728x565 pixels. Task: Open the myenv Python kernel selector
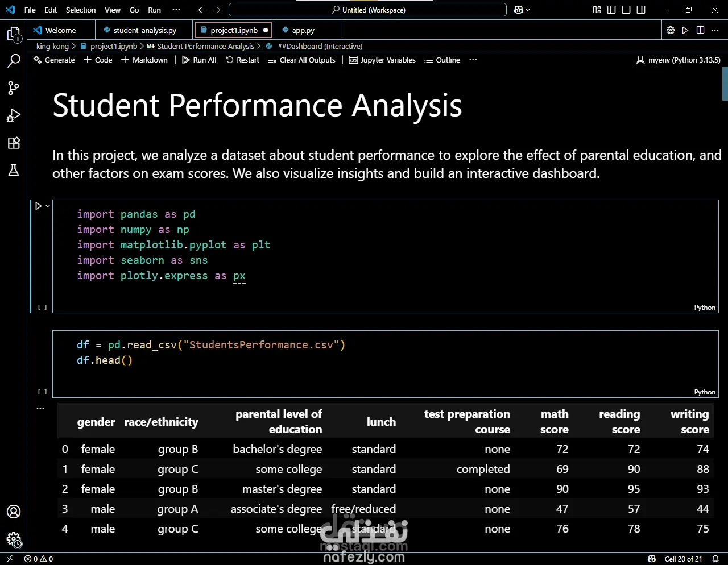click(679, 60)
